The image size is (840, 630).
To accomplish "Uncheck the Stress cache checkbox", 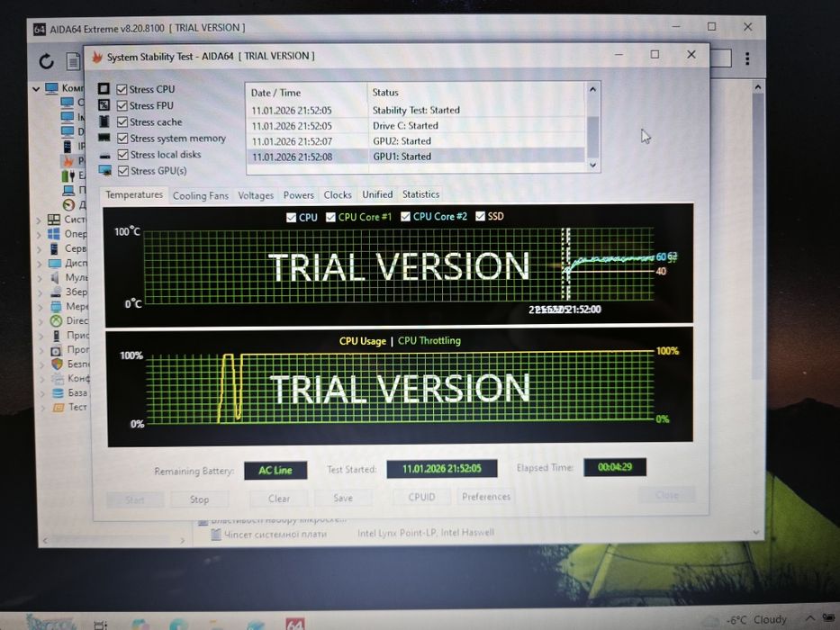I will coord(122,122).
